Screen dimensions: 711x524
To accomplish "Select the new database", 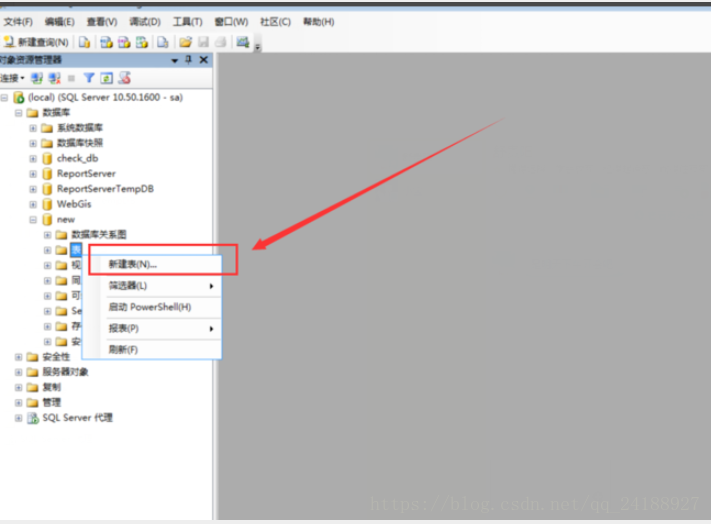I will coord(66,219).
